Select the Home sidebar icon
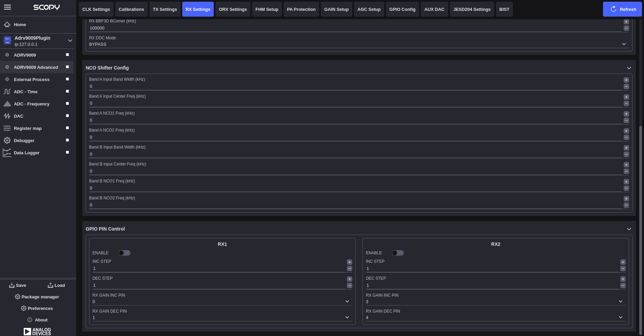This screenshot has height=336, width=644. [x=7, y=24]
